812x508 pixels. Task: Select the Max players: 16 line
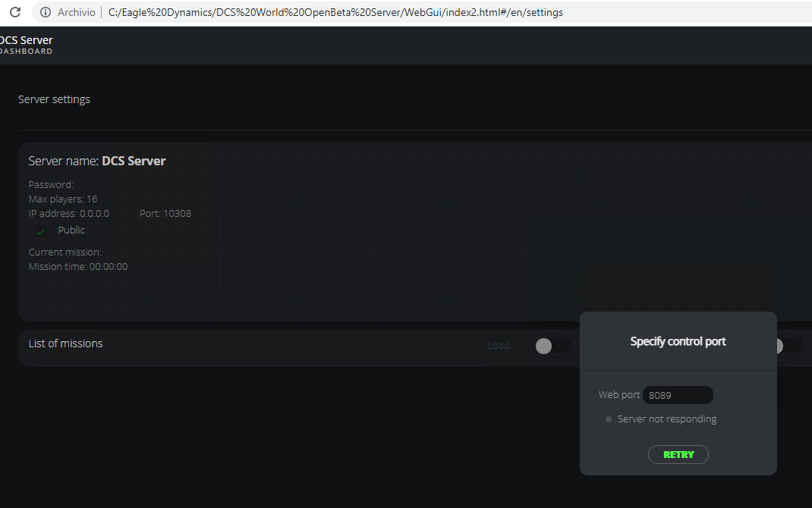63,199
